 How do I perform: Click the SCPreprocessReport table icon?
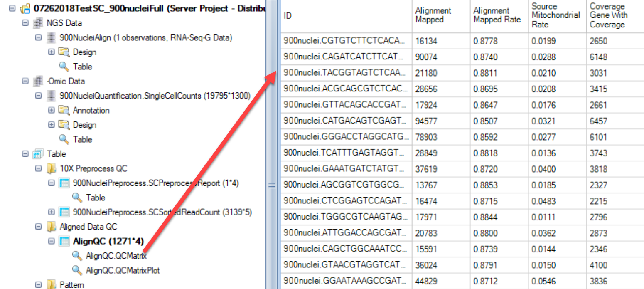click(64, 183)
